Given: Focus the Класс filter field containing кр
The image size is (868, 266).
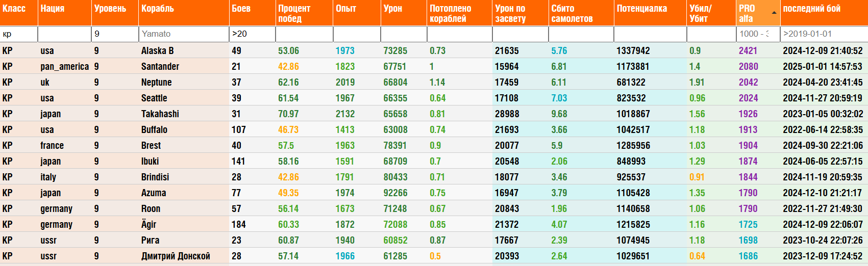Looking at the screenshot, I should [19, 34].
